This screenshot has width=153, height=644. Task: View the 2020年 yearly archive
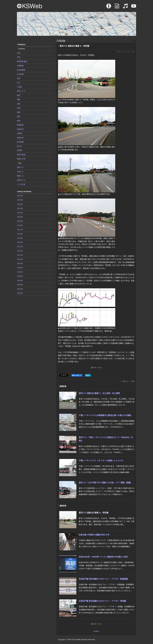[x=20, y=217]
